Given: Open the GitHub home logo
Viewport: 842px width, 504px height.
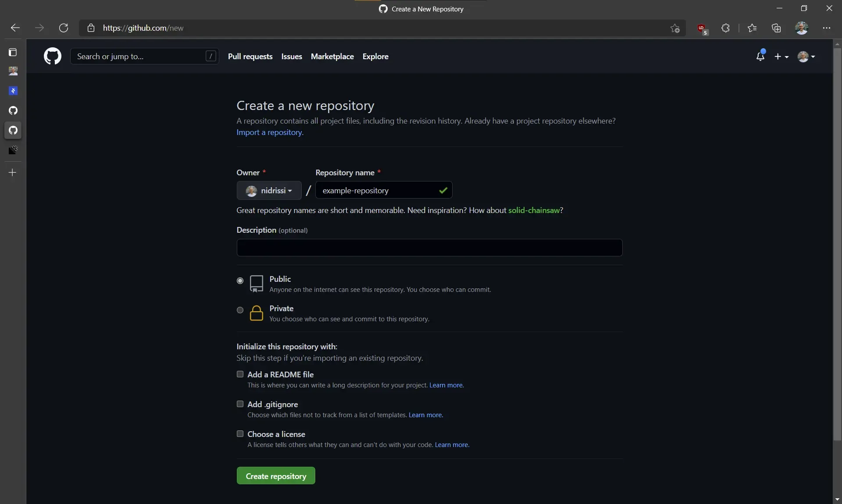Looking at the screenshot, I should [52, 56].
